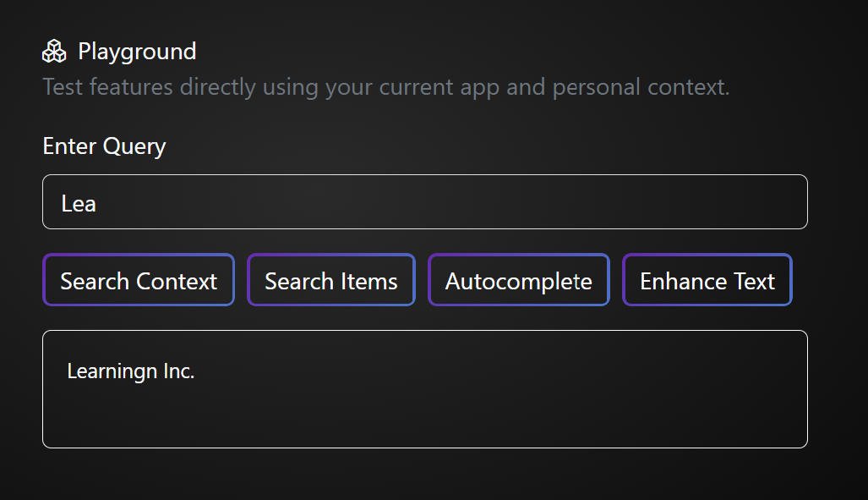868x500 pixels.
Task: Run Search Context on the query
Action: (139, 280)
